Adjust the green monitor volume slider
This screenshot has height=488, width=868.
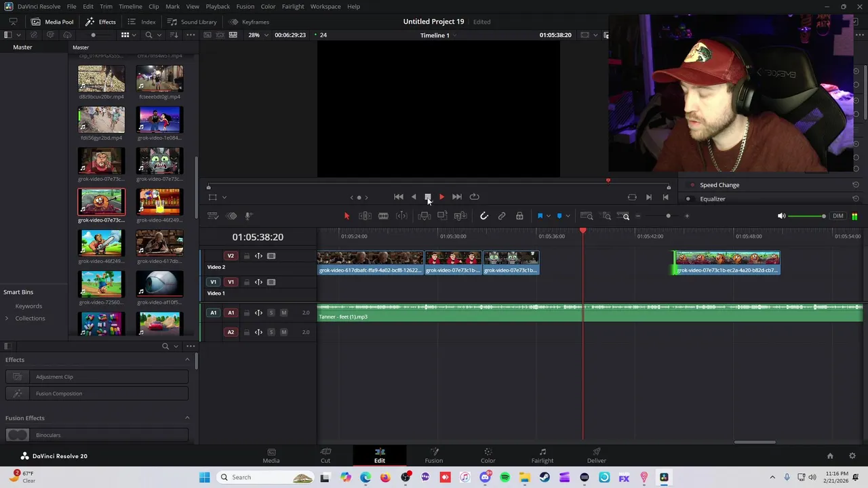(807, 216)
